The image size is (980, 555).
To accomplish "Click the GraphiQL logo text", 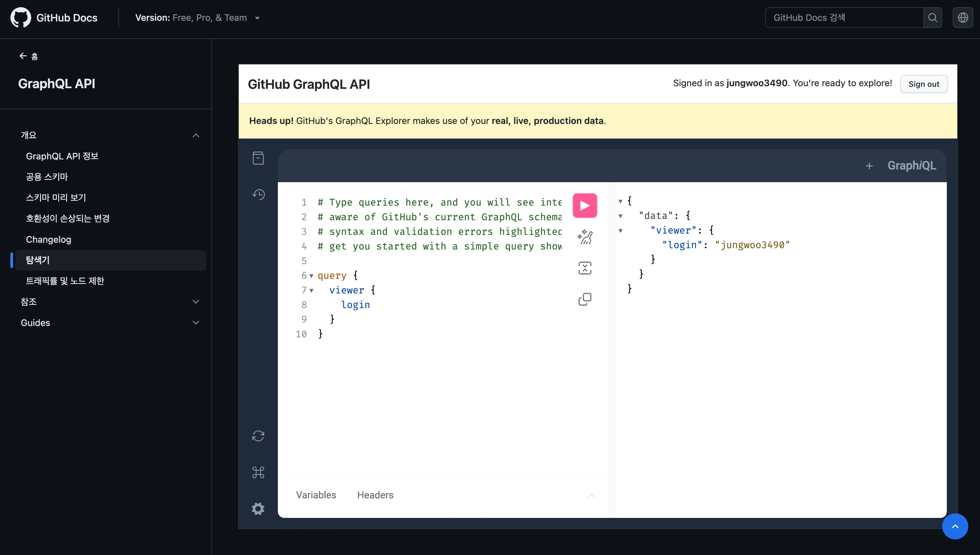I will coord(911,166).
